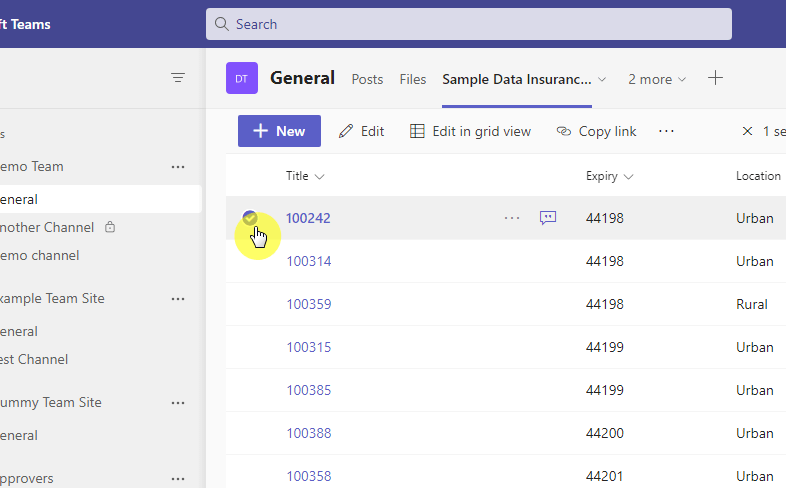Open list item 100314
Screen dimensions: 786x488
309,261
